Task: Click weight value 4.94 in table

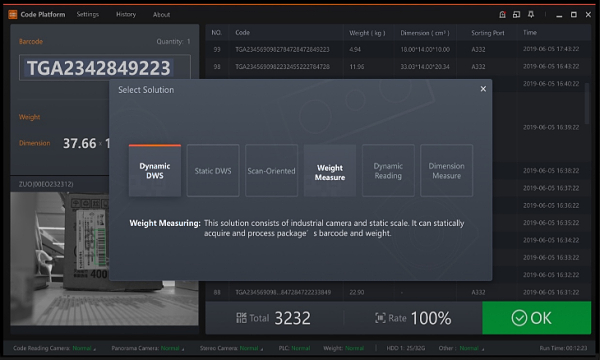Action: click(355, 49)
